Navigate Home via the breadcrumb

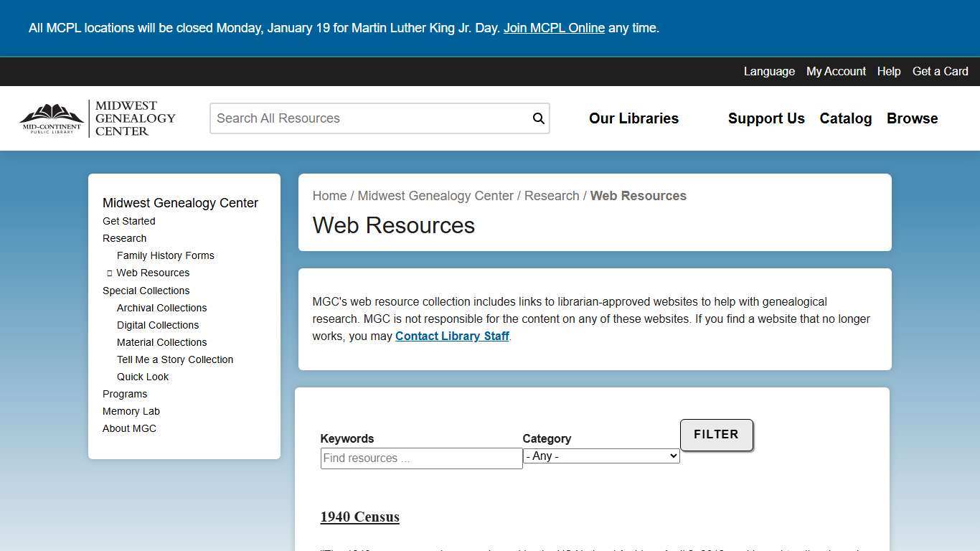pyautogui.click(x=329, y=195)
